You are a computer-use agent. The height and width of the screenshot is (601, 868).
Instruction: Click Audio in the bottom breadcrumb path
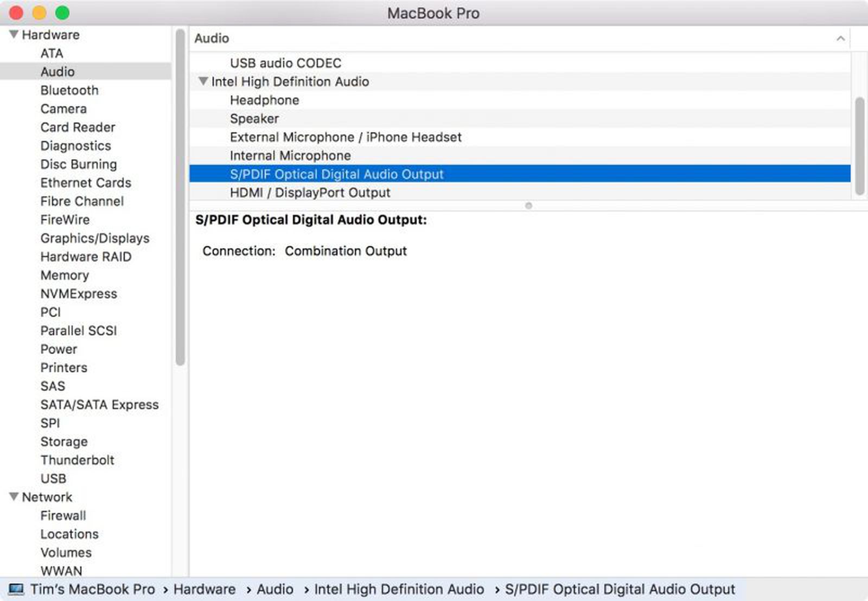click(275, 589)
